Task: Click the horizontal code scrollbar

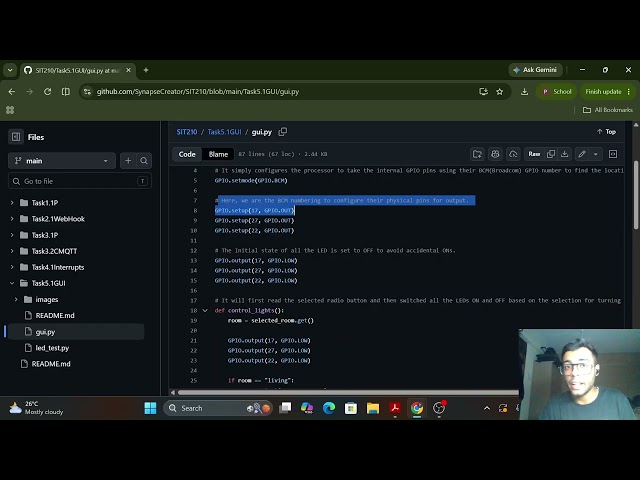Action: [348, 393]
